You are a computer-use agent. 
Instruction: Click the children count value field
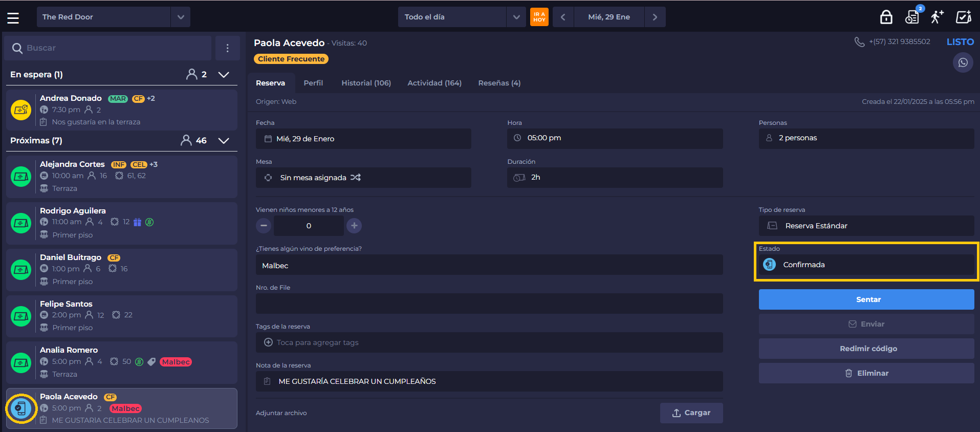(x=309, y=226)
